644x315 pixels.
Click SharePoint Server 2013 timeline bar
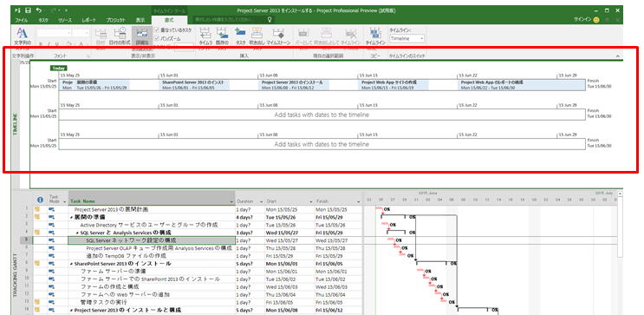(x=195, y=85)
